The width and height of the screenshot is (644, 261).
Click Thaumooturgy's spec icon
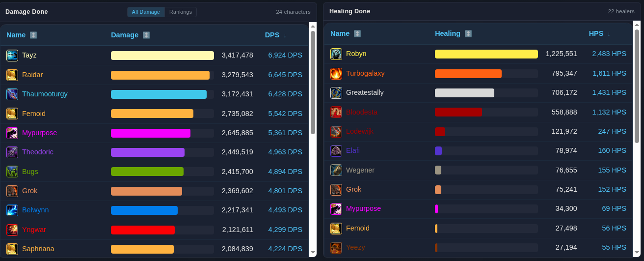pos(12,94)
